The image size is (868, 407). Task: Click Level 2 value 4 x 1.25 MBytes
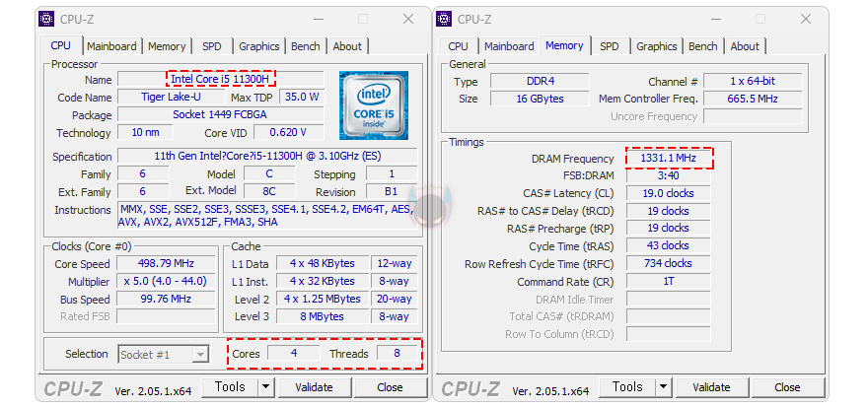tap(323, 299)
